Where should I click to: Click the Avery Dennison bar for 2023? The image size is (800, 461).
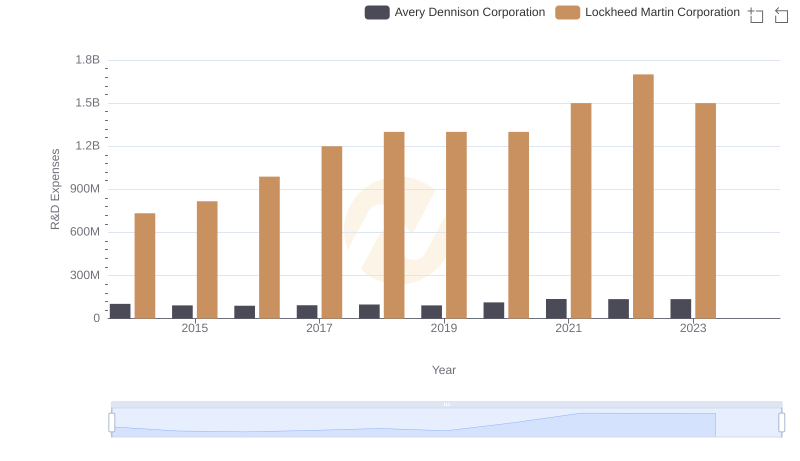coord(681,309)
